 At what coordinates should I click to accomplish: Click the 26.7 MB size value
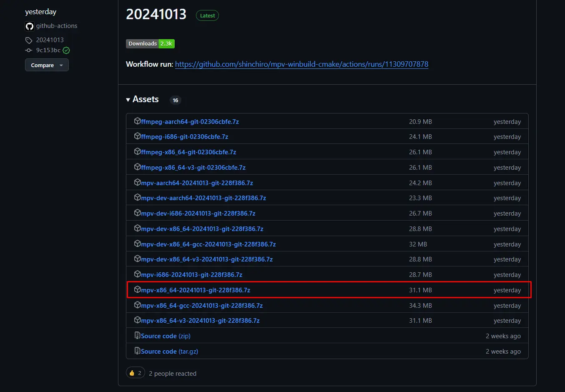[x=420, y=214]
